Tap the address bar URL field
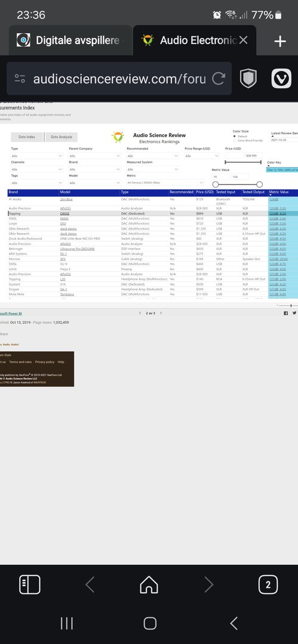This screenshot has width=298, height=644. click(119, 79)
